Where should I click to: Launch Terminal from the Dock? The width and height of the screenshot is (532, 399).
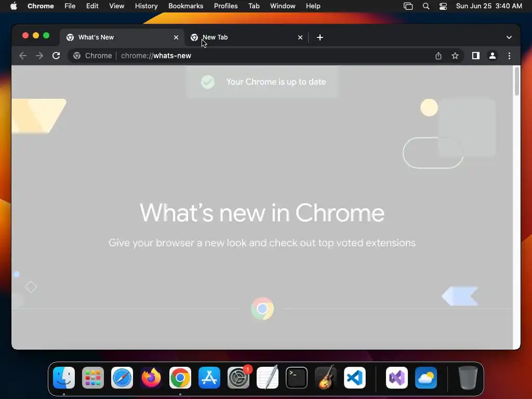tap(297, 378)
